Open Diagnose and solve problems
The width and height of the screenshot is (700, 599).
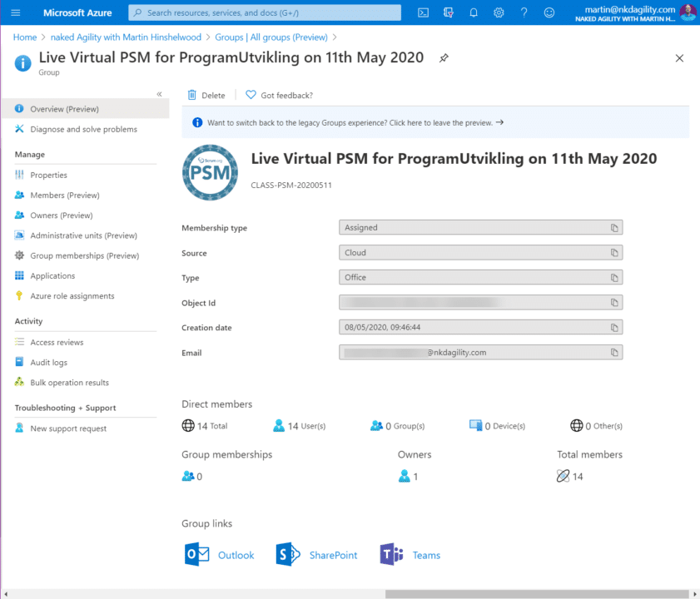[85, 129]
